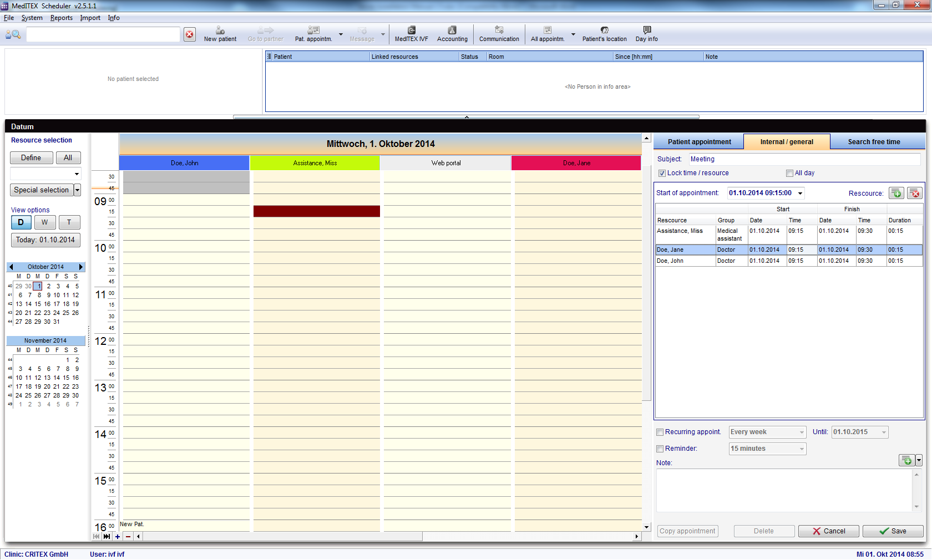The height and width of the screenshot is (560, 932).
Task: Open the Start of appointment date picker
Action: pos(800,193)
